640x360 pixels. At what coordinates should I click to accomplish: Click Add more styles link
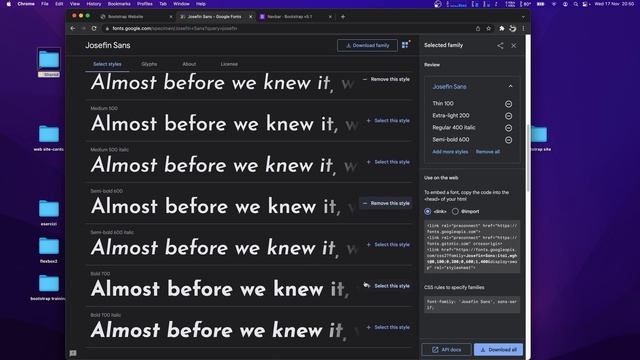tap(450, 152)
